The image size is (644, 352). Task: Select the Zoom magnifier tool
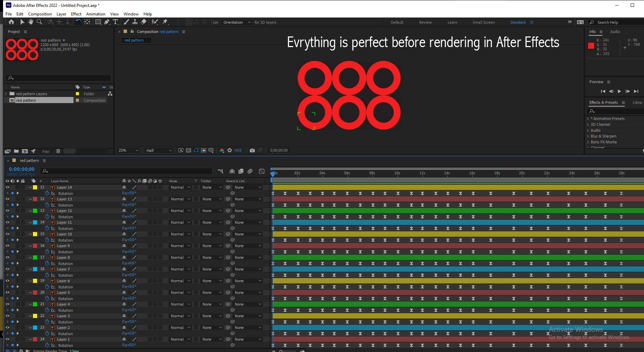39,22
